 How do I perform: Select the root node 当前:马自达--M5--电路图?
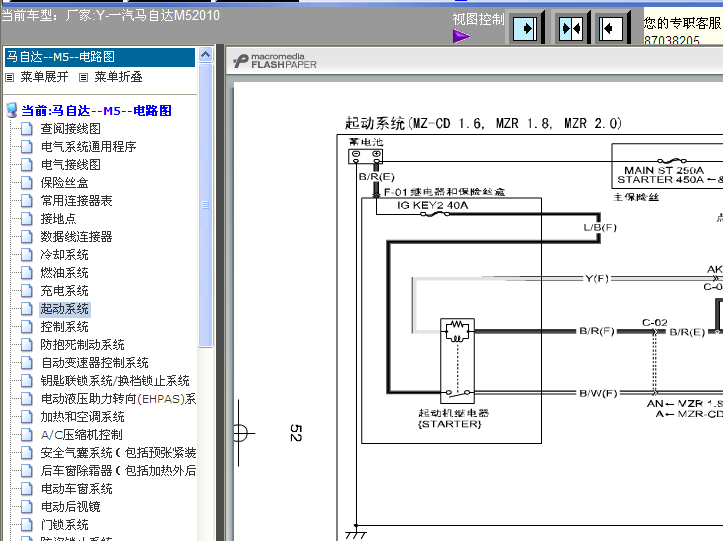click(x=96, y=111)
